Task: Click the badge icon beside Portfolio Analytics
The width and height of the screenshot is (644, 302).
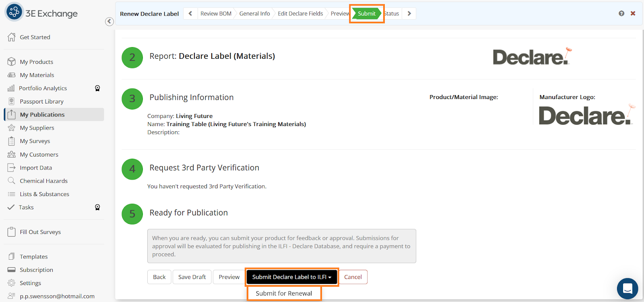Action: [97, 88]
